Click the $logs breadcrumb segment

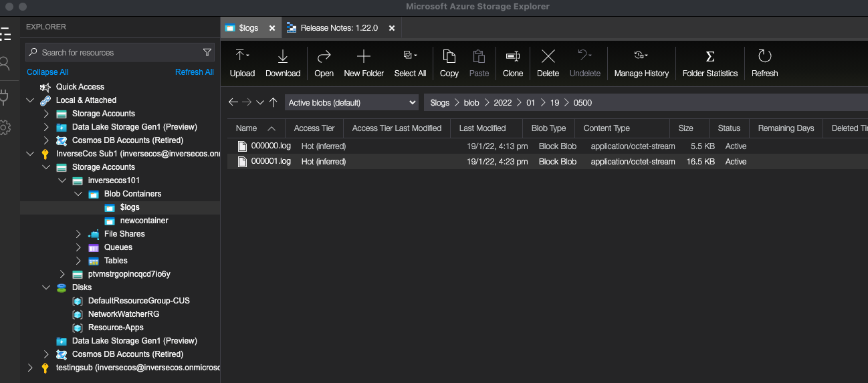click(x=440, y=102)
